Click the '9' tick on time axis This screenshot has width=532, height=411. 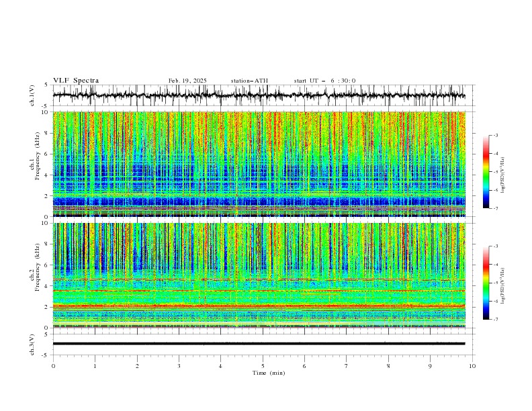click(430, 366)
